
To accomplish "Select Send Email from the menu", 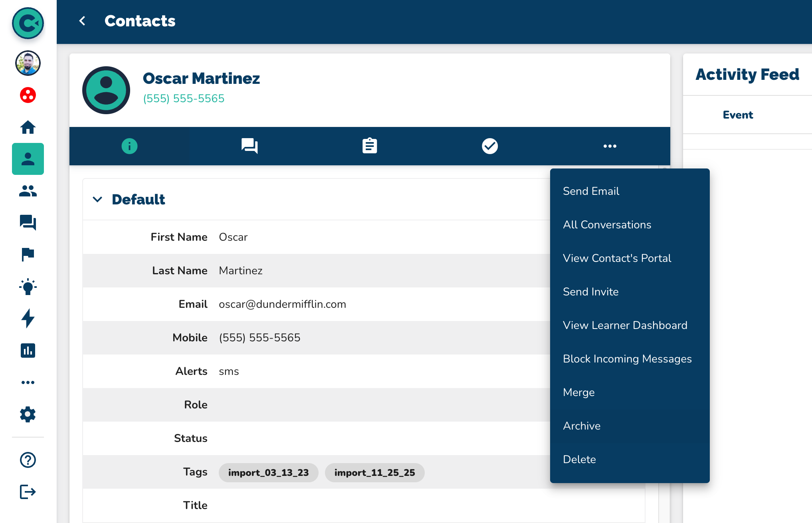I will 591,191.
